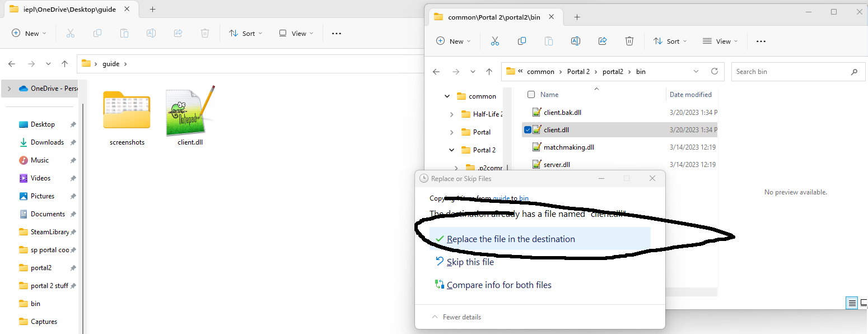Select screenshots folder in guide window
Image resolution: width=868 pixels, height=334 pixels.
[127, 119]
